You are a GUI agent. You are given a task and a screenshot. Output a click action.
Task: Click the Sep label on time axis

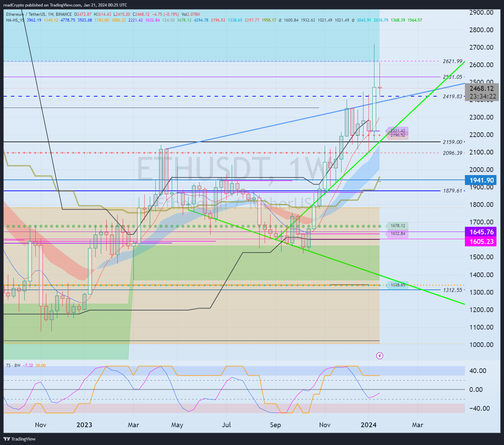tap(275, 425)
